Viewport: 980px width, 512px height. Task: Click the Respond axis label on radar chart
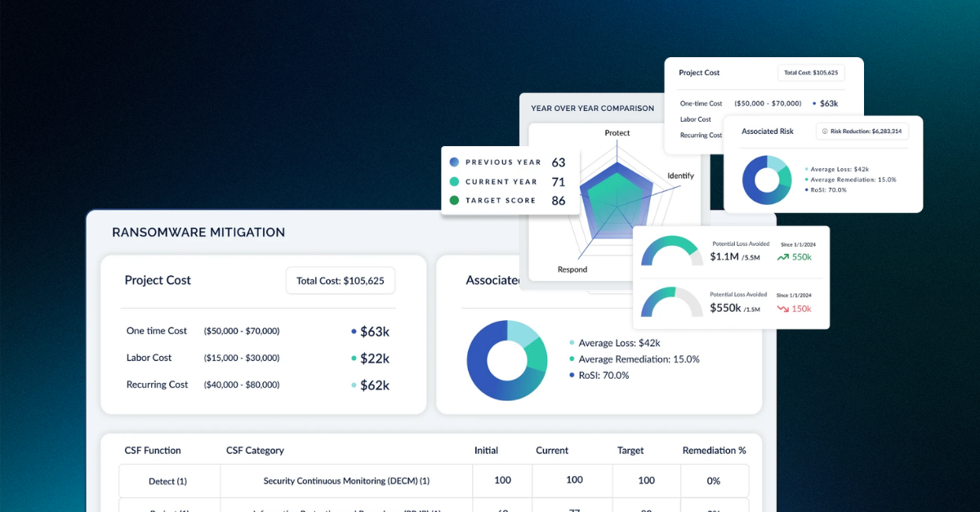click(572, 269)
